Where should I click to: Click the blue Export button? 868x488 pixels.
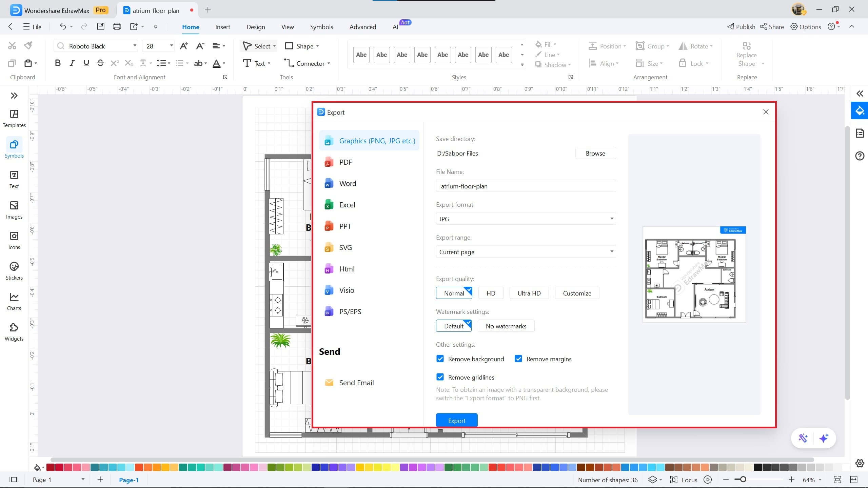pyautogui.click(x=456, y=420)
